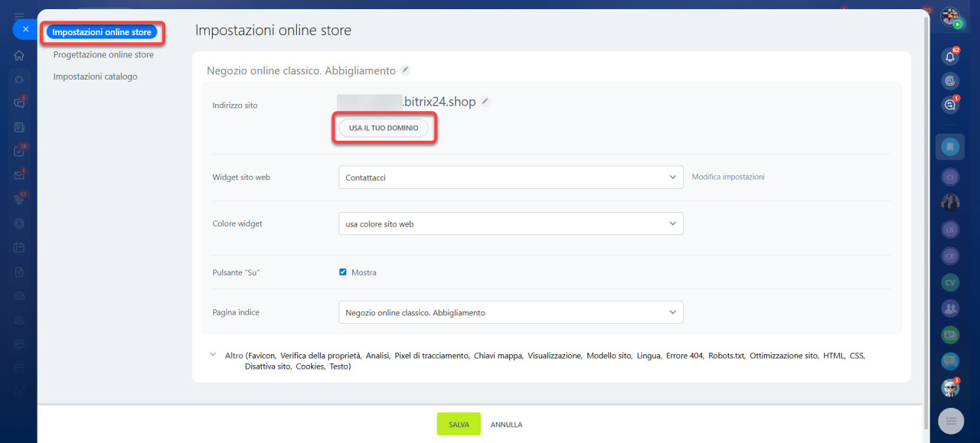Close the settings slider with the X button

[x=25, y=29]
